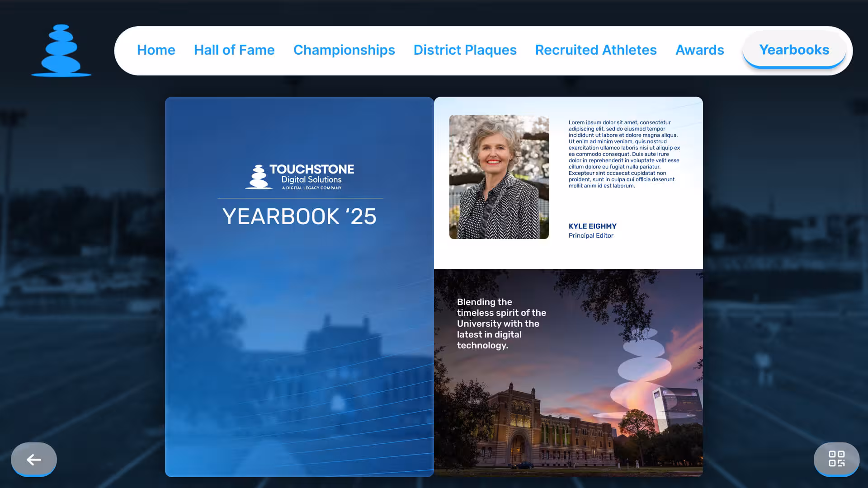Viewport: 868px width, 488px height.
Task: Navigate to District Plaques
Action: click(x=465, y=50)
